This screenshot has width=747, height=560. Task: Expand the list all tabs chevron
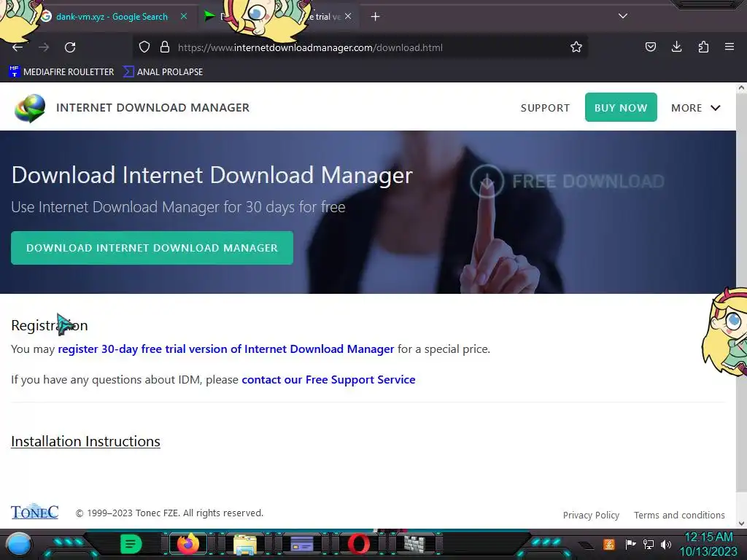click(x=623, y=16)
